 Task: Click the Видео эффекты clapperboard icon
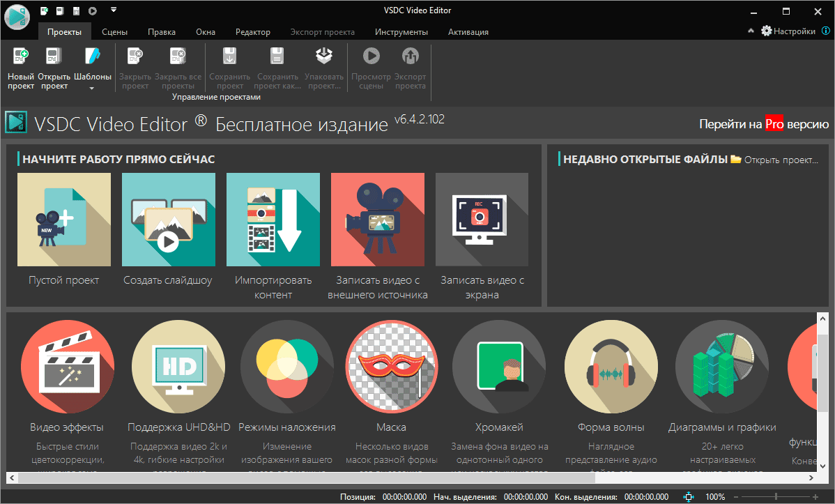(x=68, y=367)
